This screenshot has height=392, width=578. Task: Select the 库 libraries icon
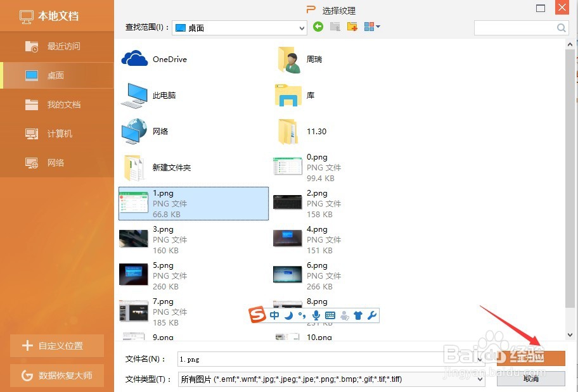[288, 96]
